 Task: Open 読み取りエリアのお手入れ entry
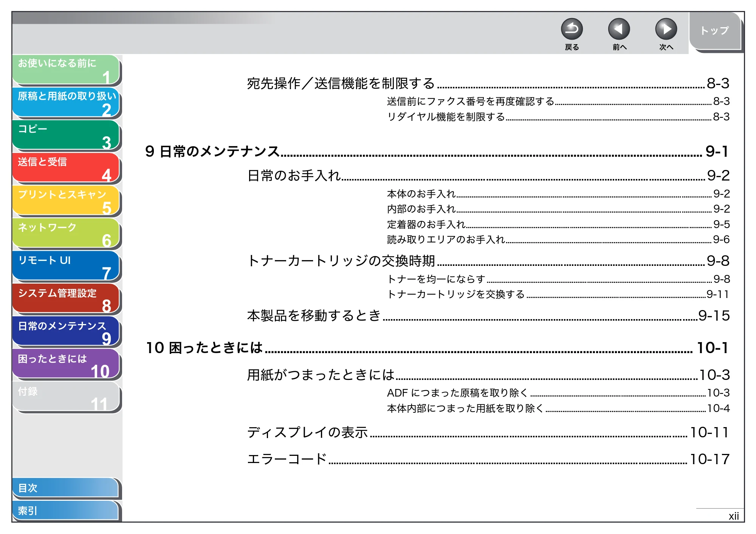pos(558,239)
